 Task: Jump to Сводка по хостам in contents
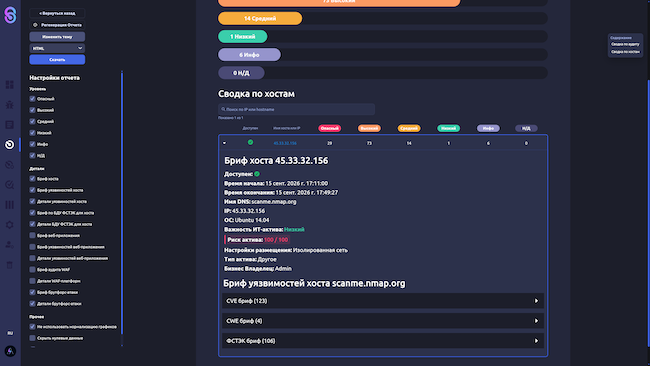click(625, 52)
